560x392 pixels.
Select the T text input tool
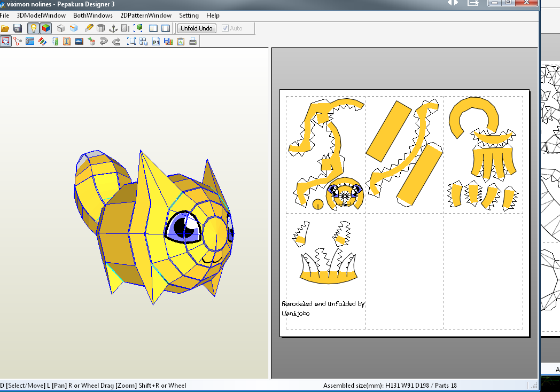(x=67, y=42)
